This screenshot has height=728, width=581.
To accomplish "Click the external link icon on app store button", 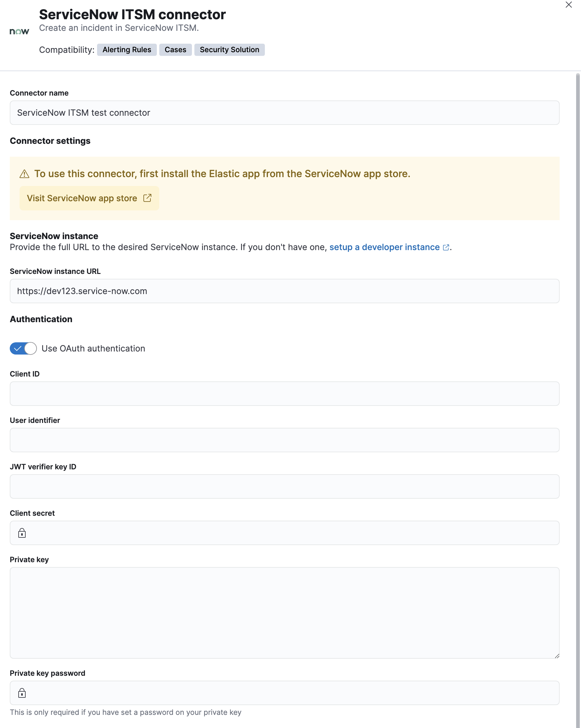I will [x=148, y=198].
